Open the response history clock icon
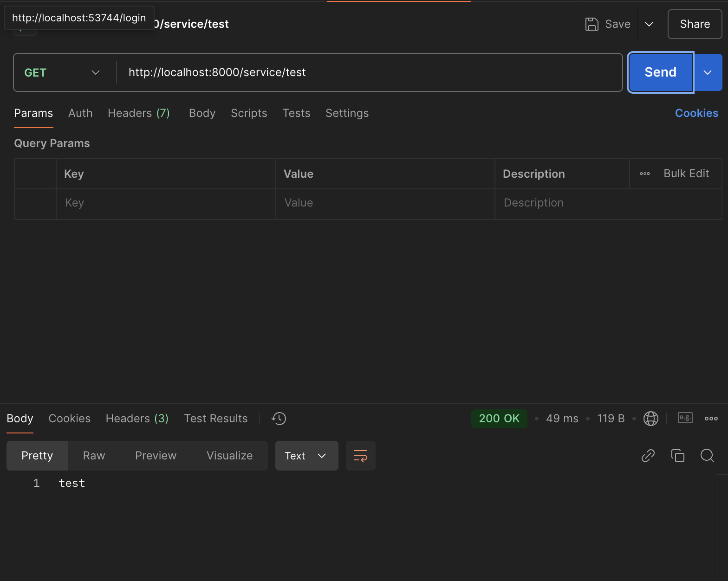This screenshot has height=581, width=728. tap(279, 419)
